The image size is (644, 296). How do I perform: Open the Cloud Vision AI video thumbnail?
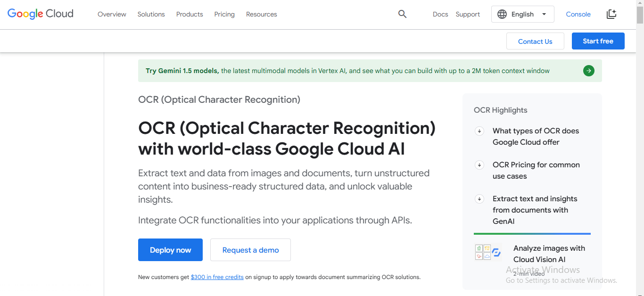pyautogui.click(x=488, y=252)
